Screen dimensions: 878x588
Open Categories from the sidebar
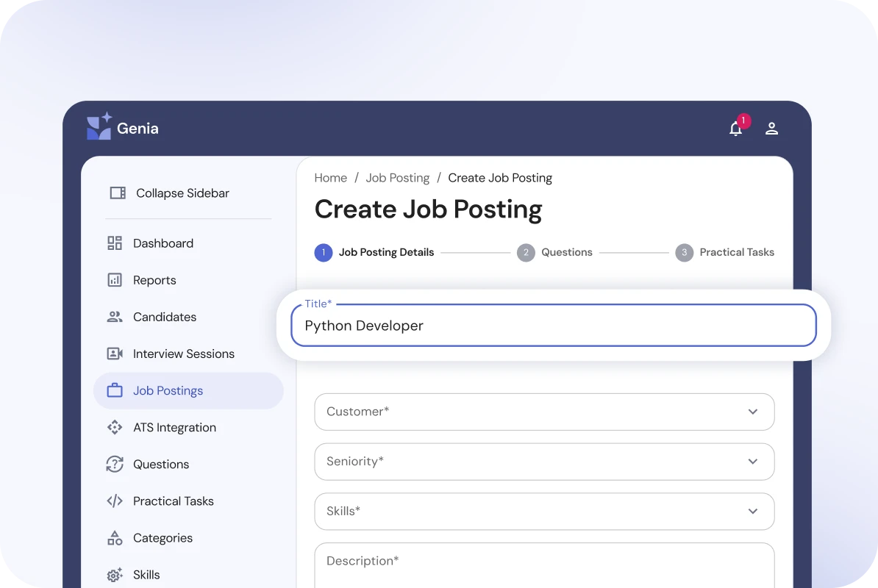click(163, 538)
